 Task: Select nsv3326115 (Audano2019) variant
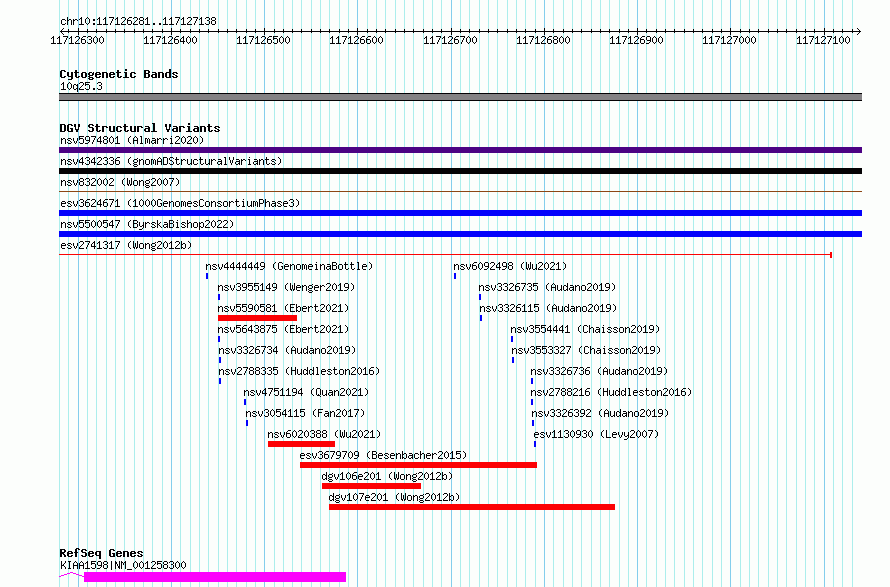click(548, 308)
